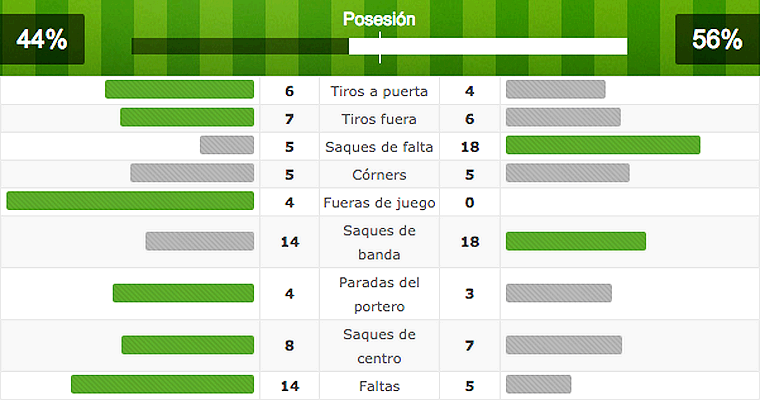Click the value 18 for Saques de falta
This screenshot has height=400, width=760.
(x=469, y=146)
